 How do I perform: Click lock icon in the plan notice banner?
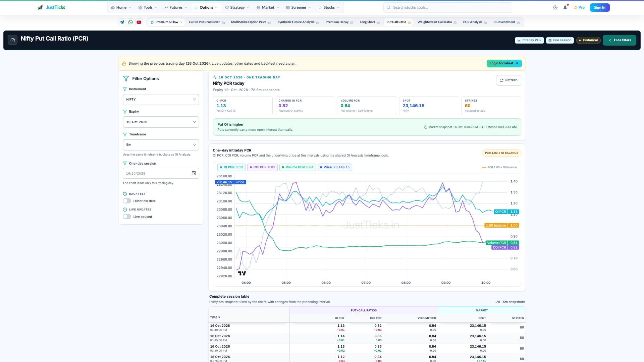click(124, 63)
